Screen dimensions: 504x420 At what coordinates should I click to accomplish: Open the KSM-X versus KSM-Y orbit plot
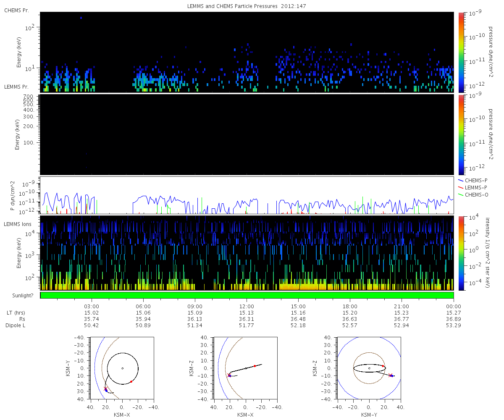tap(122, 368)
